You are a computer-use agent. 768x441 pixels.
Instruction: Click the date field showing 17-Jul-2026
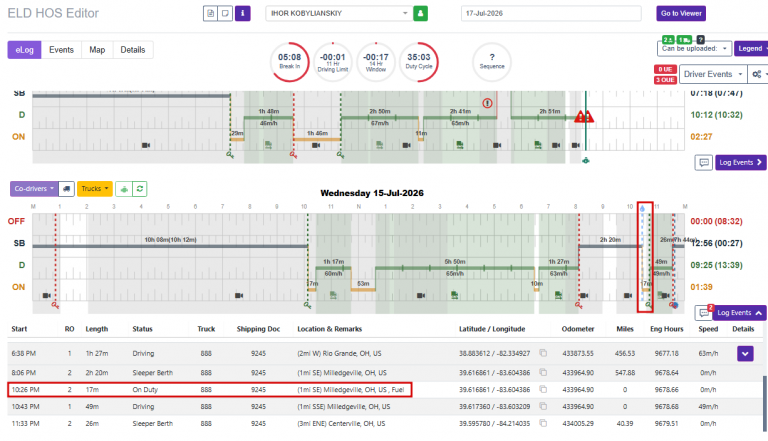[551, 13]
